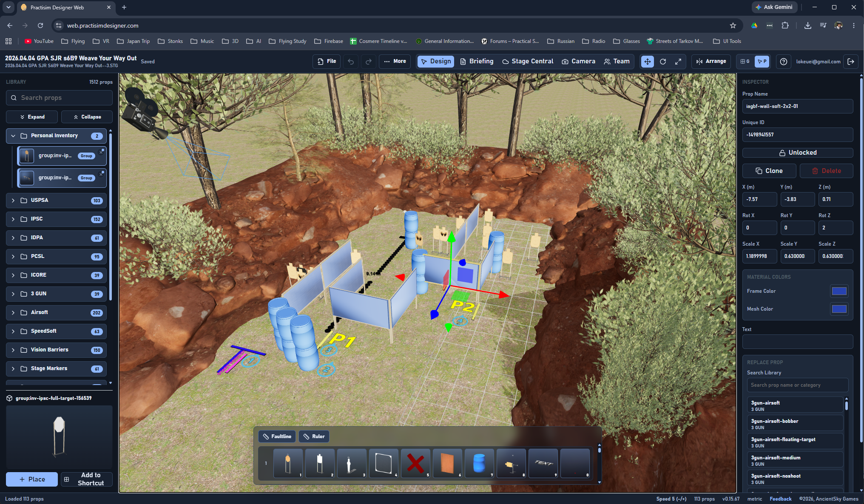Select the move gizmo tool
The image size is (864, 504).
point(647,62)
